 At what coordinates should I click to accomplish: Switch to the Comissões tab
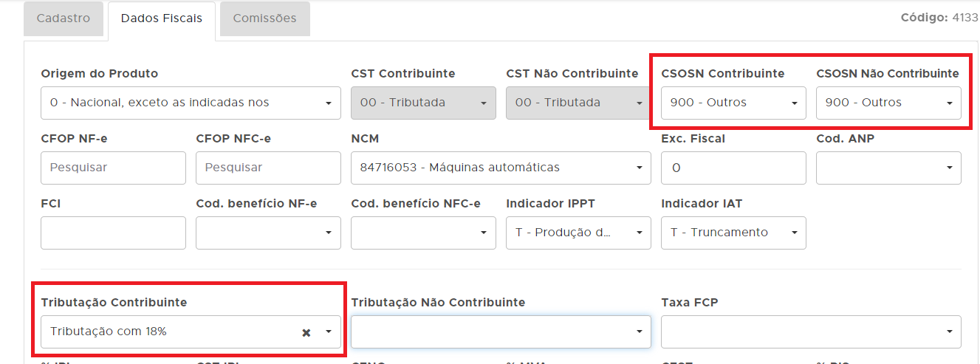264,18
